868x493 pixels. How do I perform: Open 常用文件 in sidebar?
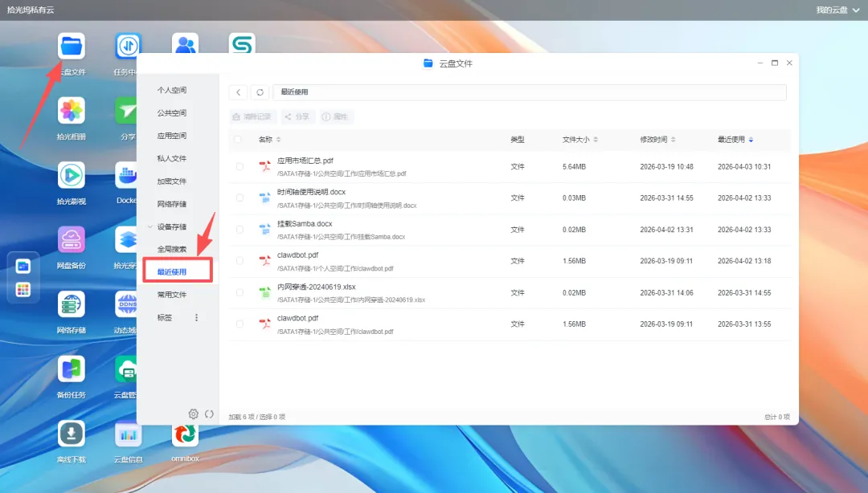coord(172,295)
